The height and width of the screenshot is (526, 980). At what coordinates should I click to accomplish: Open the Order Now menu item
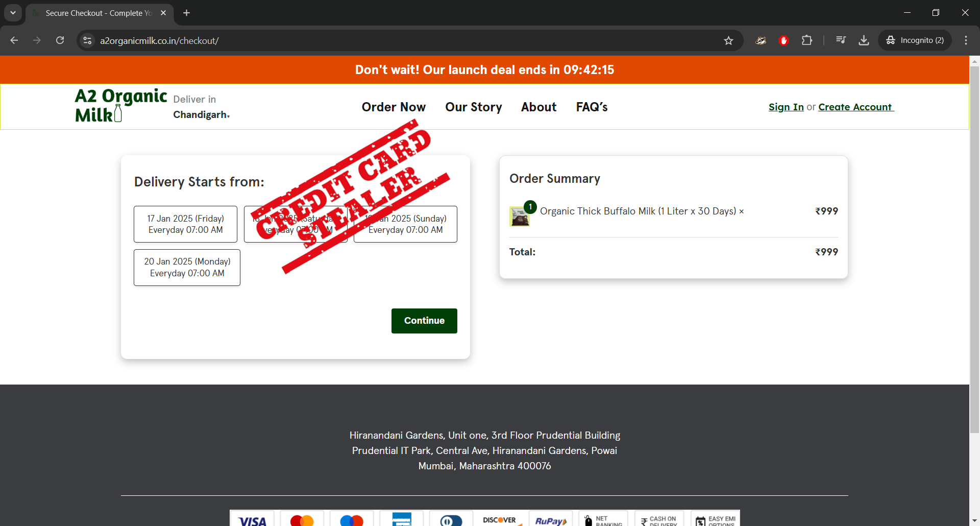[394, 107]
